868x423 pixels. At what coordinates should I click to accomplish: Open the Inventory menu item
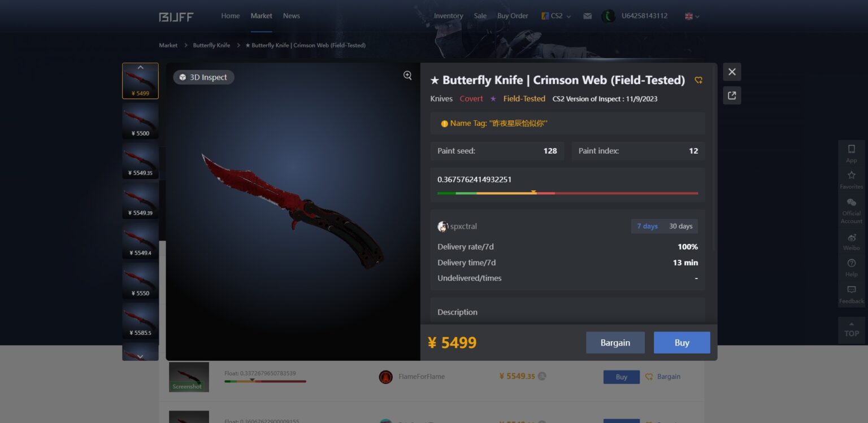449,16
